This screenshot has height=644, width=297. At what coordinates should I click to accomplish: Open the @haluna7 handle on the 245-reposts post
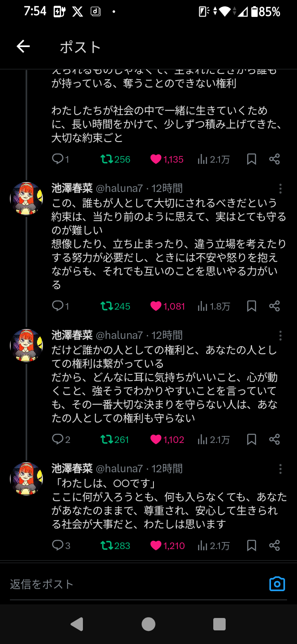[x=119, y=189]
